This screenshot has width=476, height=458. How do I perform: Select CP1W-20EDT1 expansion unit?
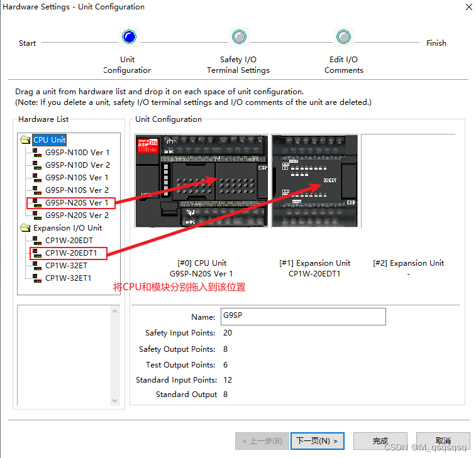(x=71, y=253)
